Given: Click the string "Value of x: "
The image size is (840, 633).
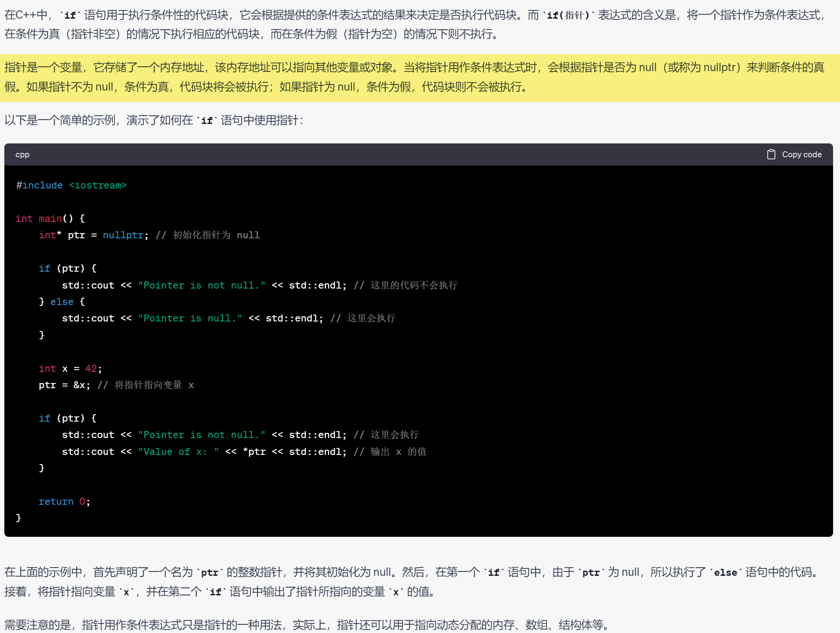Looking at the screenshot, I should pos(178,452).
